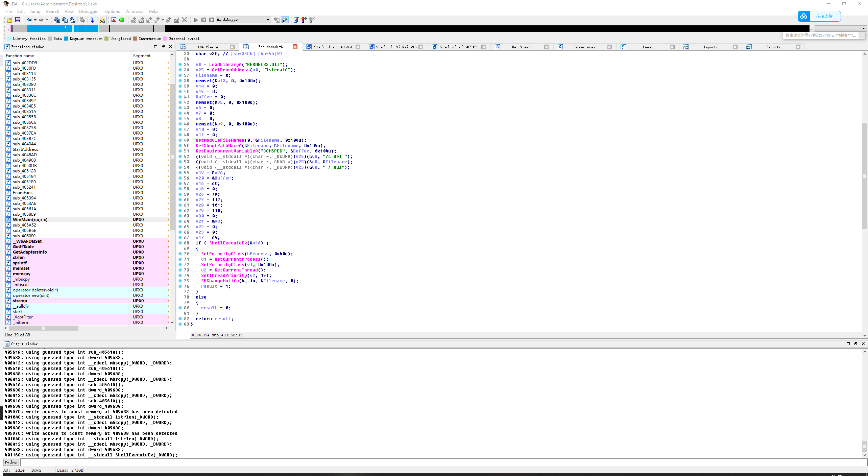
Task: Click the Open file toolbar icon
Action: pyautogui.click(x=9, y=20)
